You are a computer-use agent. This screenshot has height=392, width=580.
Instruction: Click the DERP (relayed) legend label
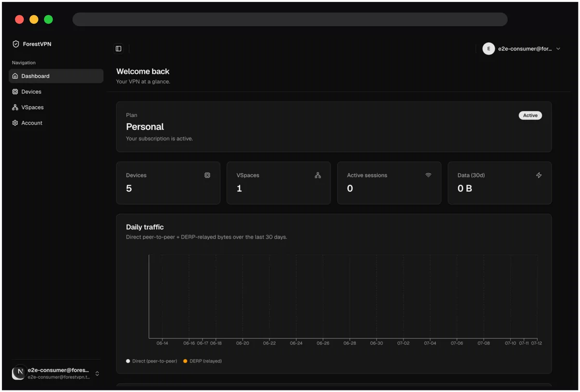(205, 361)
